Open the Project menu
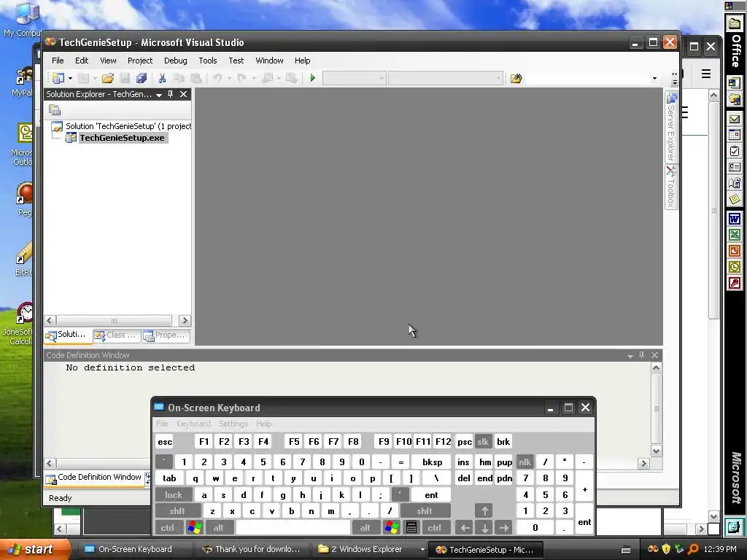The width and height of the screenshot is (747, 560). (x=139, y=61)
